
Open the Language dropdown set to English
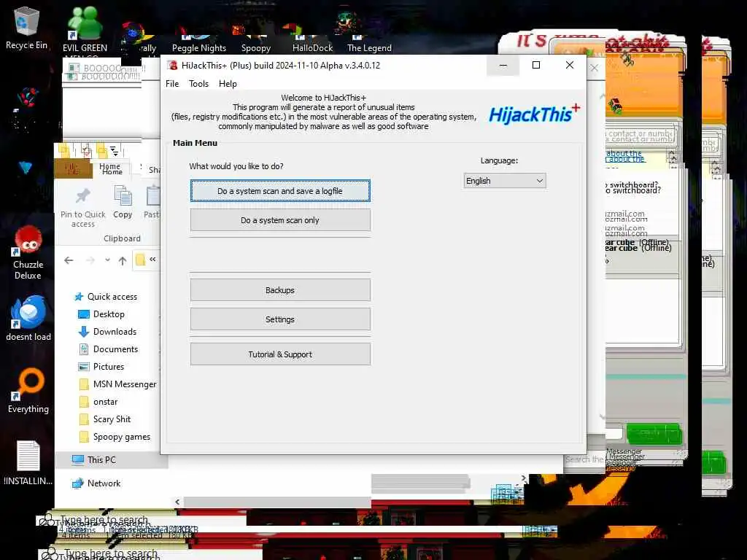505,181
